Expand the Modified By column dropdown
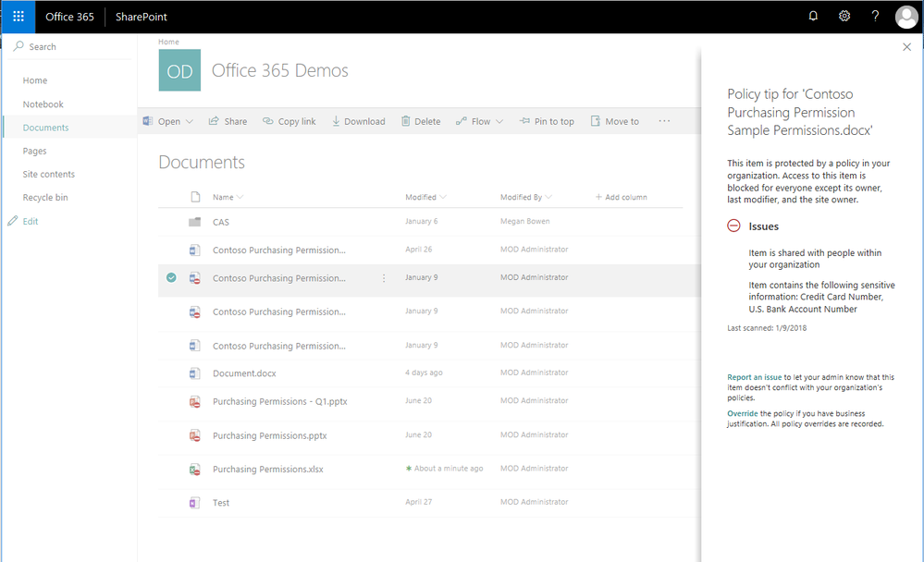The width and height of the screenshot is (924, 562). click(548, 198)
